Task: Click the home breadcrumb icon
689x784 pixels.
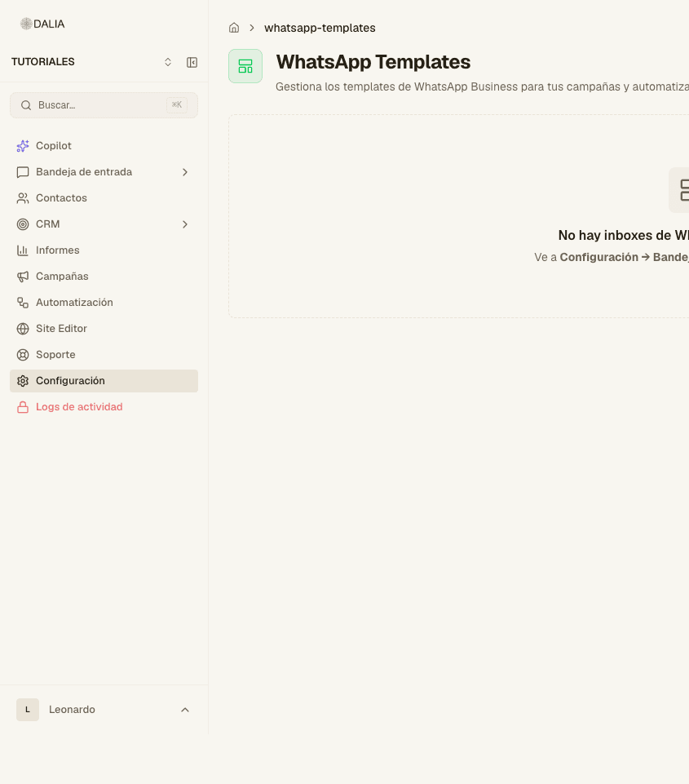Action: [x=234, y=28]
